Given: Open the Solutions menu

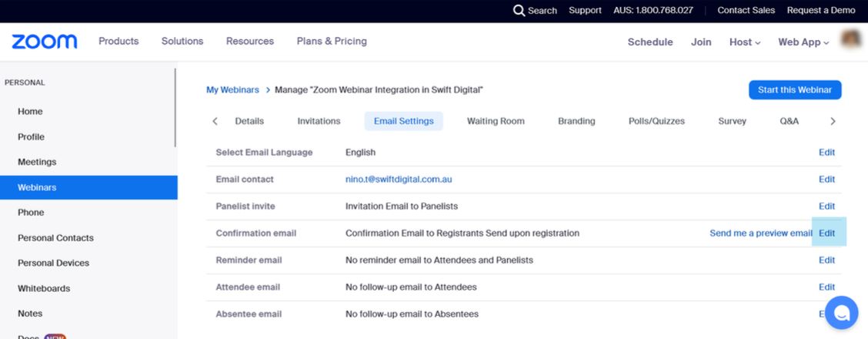Looking at the screenshot, I should [x=182, y=41].
